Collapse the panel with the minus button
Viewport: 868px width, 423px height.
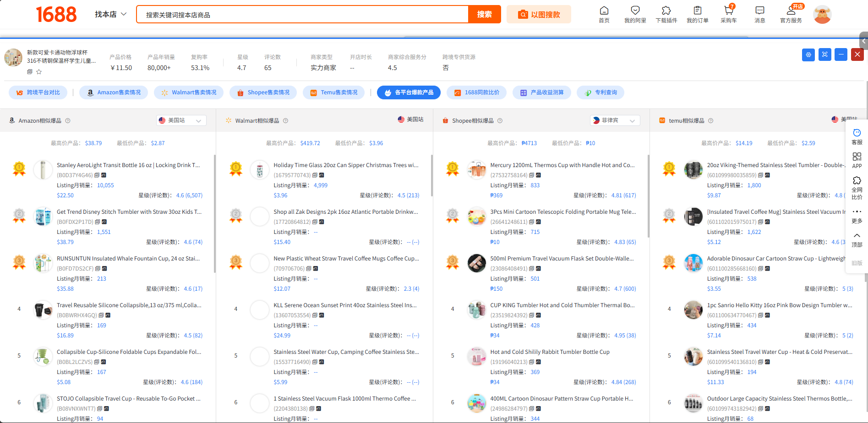tap(841, 54)
